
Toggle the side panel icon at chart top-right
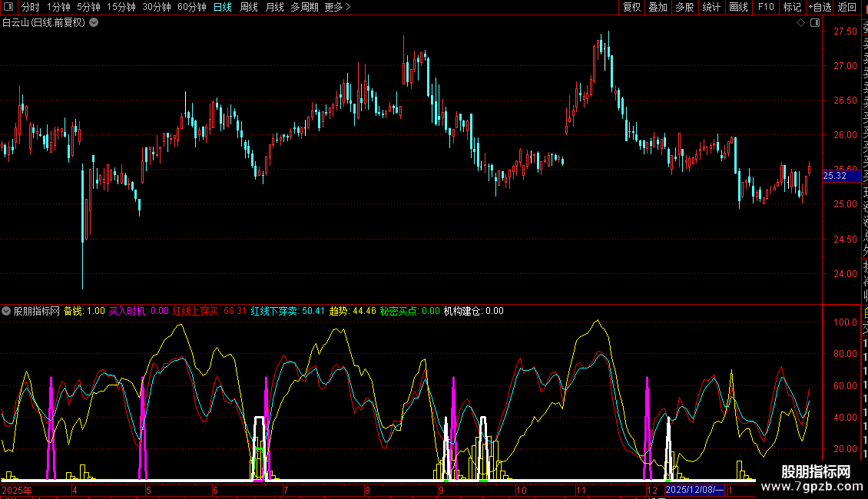pyautogui.click(x=815, y=23)
